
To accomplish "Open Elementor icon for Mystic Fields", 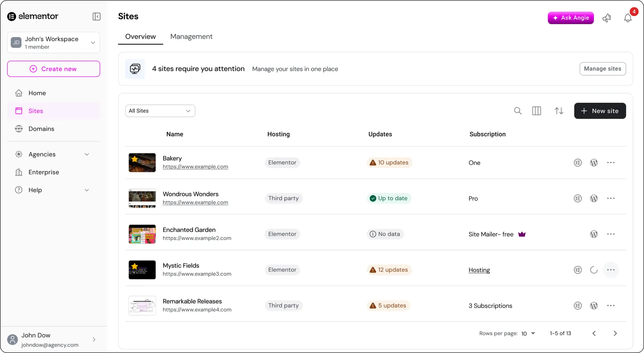I will click(577, 270).
